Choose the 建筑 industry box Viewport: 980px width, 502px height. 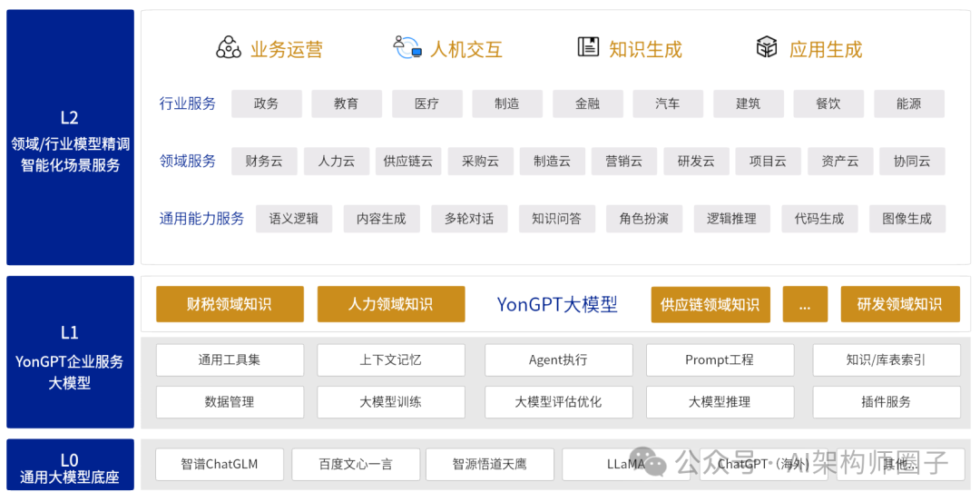pos(749,103)
